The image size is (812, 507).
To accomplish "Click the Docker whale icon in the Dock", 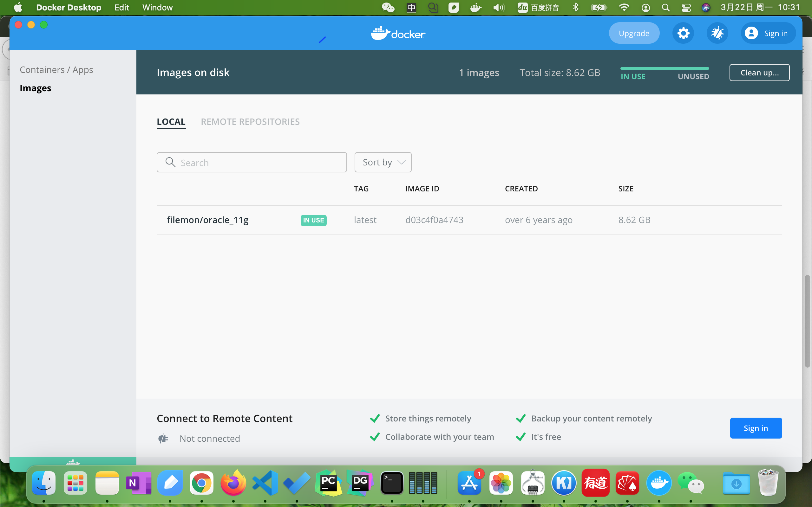I will (x=659, y=483).
